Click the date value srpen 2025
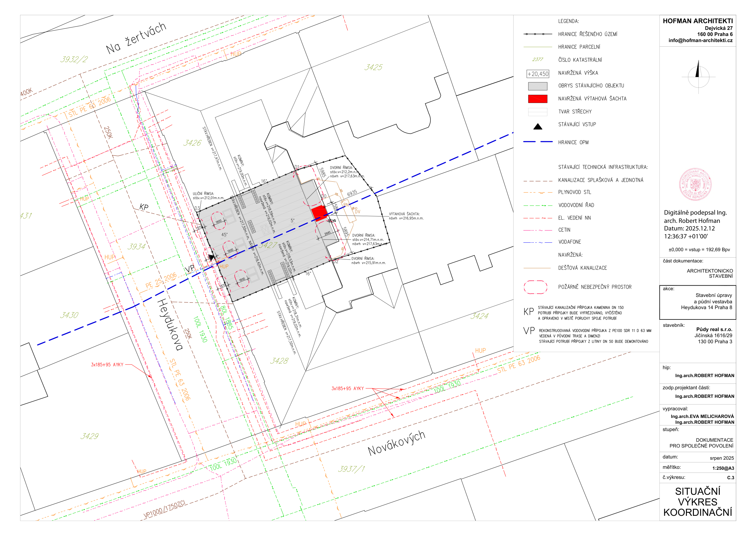 (x=722, y=458)
